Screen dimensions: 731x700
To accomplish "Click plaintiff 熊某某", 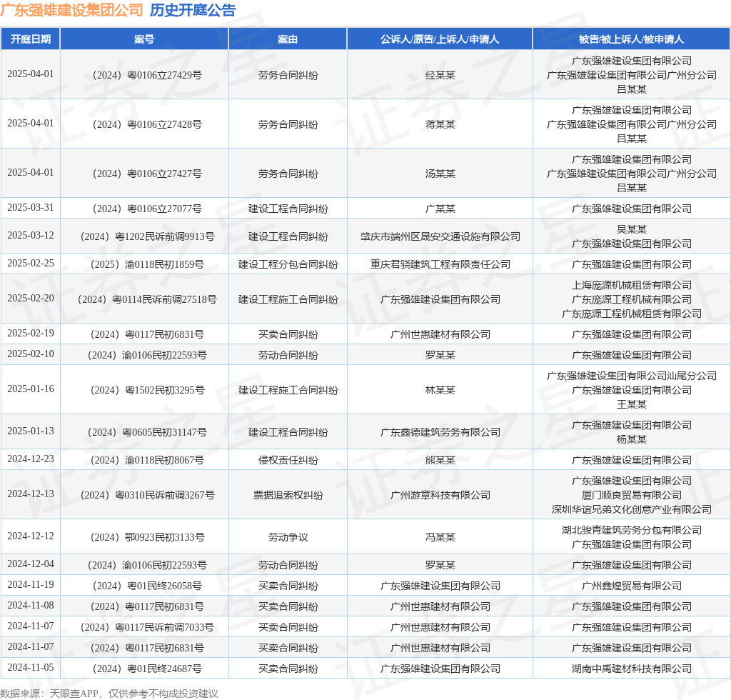I will pos(440,460).
